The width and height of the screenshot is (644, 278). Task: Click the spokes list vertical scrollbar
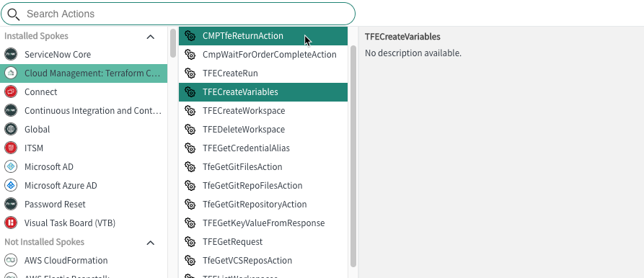[173, 42]
